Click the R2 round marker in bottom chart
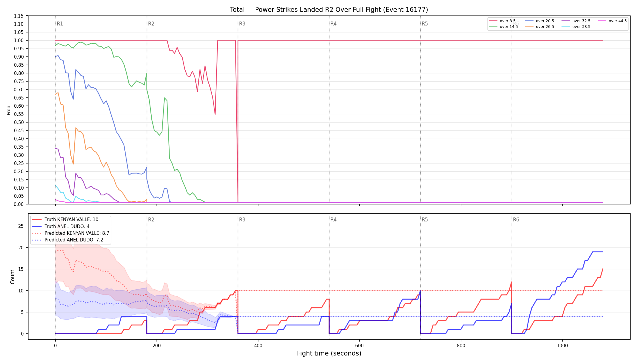 [x=151, y=220]
